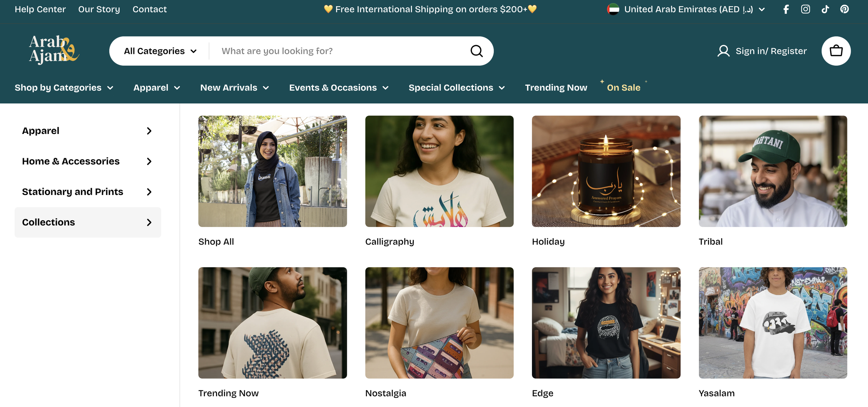Focus the product search field

click(340, 51)
